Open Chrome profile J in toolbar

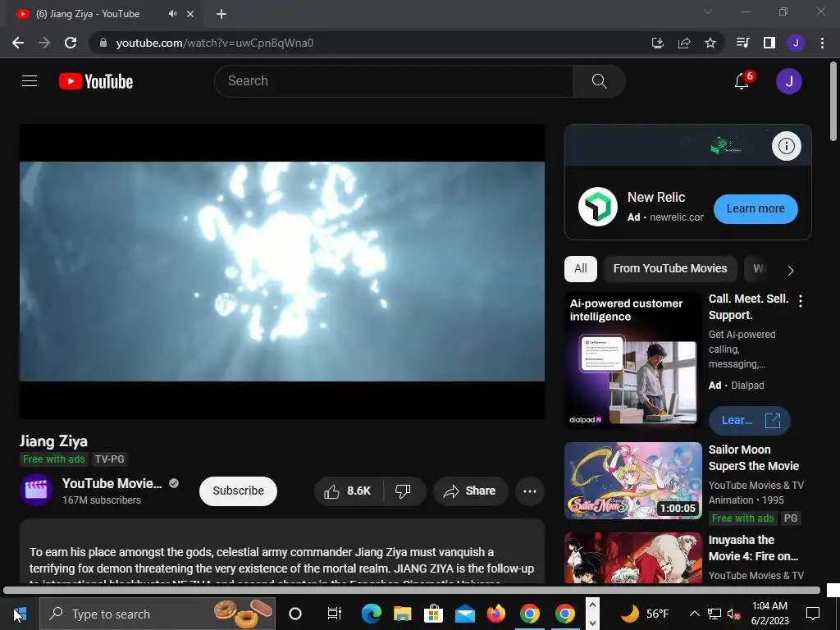click(796, 43)
